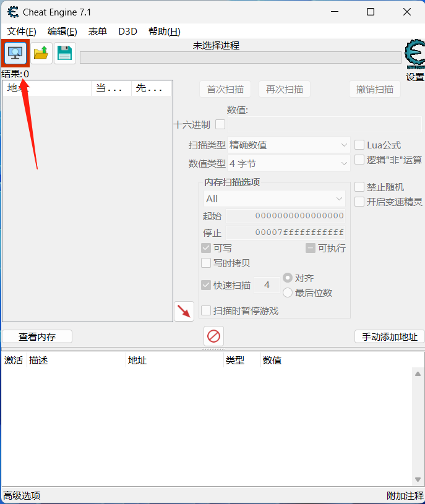Click the 当... column header

(111, 88)
